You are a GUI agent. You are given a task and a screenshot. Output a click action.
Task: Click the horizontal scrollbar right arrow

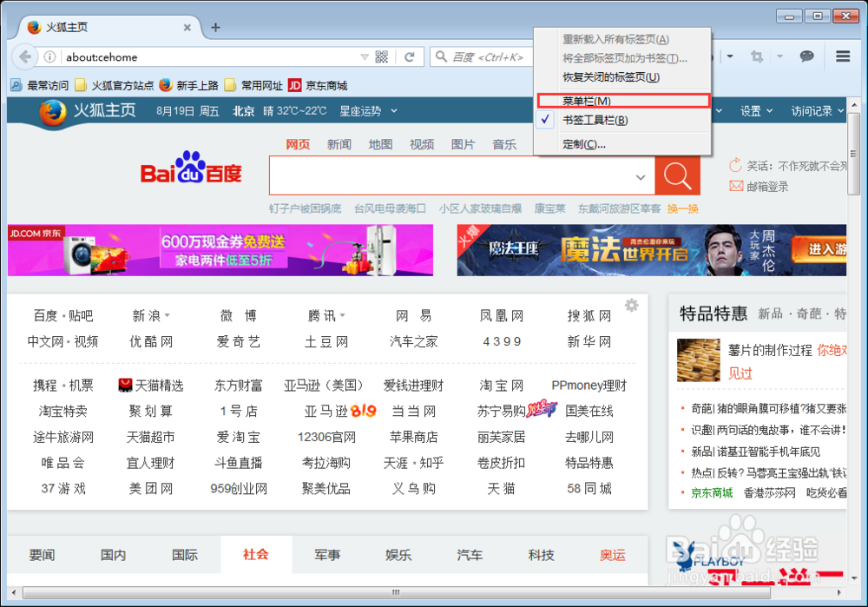pos(839,592)
